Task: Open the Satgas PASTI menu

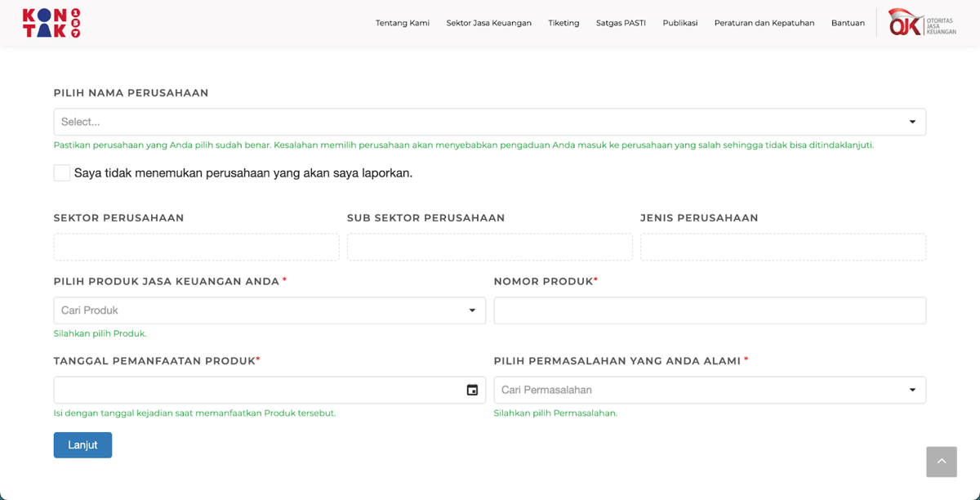Action: [x=621, y=23]
